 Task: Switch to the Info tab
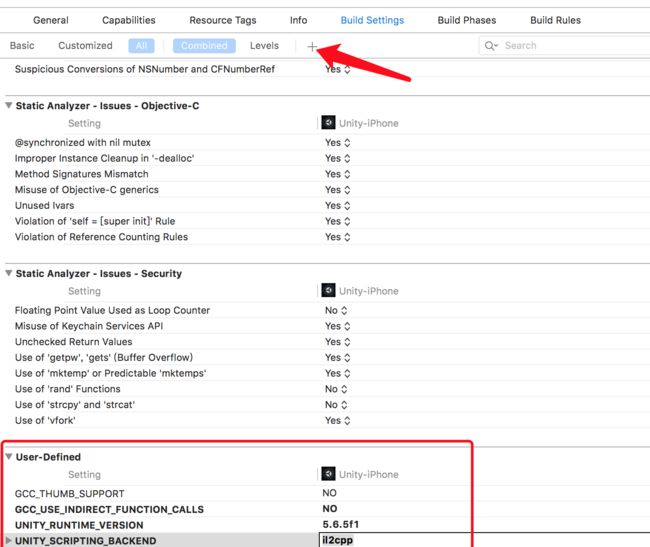tap(298, 20)
